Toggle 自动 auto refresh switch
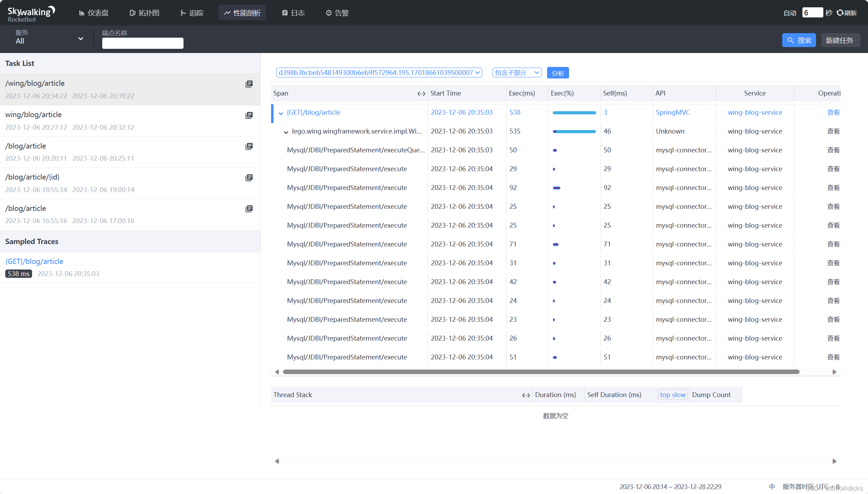This screenshot has width=868, height=494. [790, 13]
